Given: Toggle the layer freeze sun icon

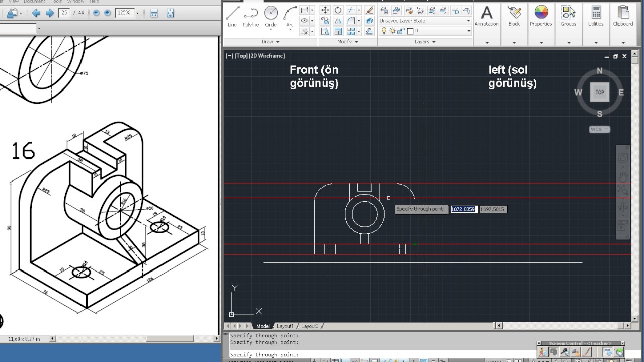Looking at the screenshot, I should click(392, 31).
